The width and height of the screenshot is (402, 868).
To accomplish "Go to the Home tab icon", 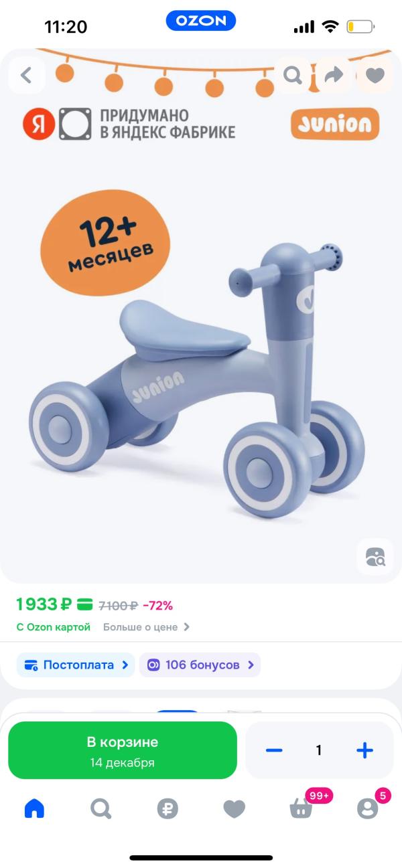I will click(x=34, y=809).
